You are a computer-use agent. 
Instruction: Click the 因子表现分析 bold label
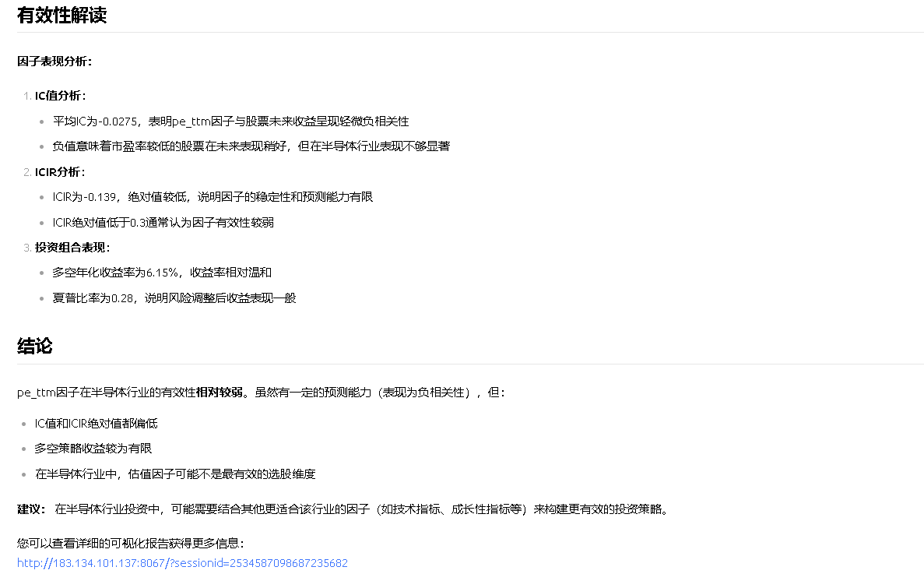54,62
